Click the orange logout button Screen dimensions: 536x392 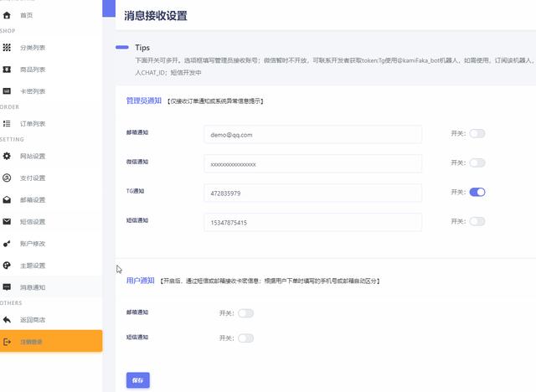coord(51,341)
